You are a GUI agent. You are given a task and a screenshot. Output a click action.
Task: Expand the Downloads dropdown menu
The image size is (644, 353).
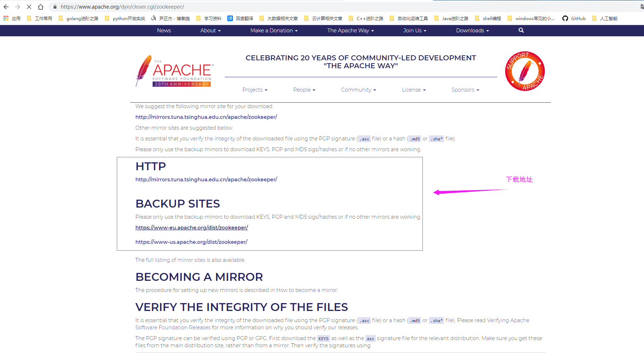click(472, 31)
